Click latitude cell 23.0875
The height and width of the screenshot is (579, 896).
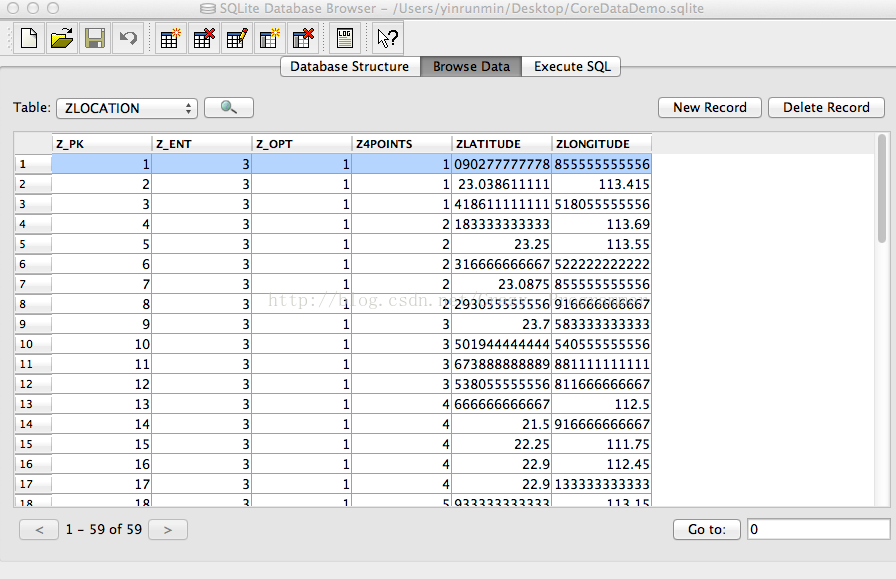tap(502, 284)
